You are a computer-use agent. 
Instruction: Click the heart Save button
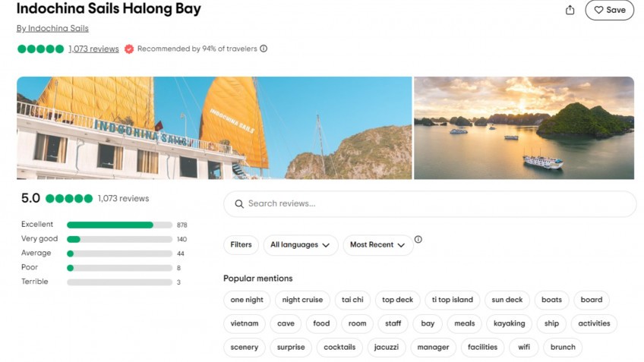click(x=609, y=10)
